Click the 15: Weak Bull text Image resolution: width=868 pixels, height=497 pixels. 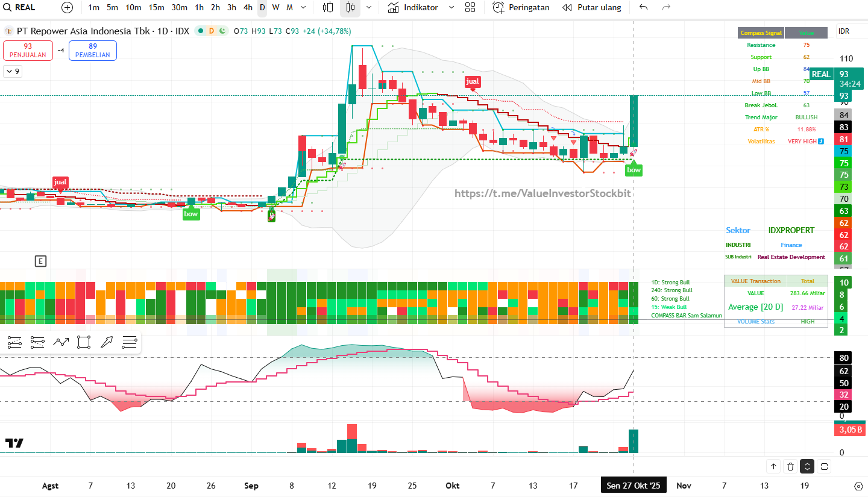click(668, 307)
